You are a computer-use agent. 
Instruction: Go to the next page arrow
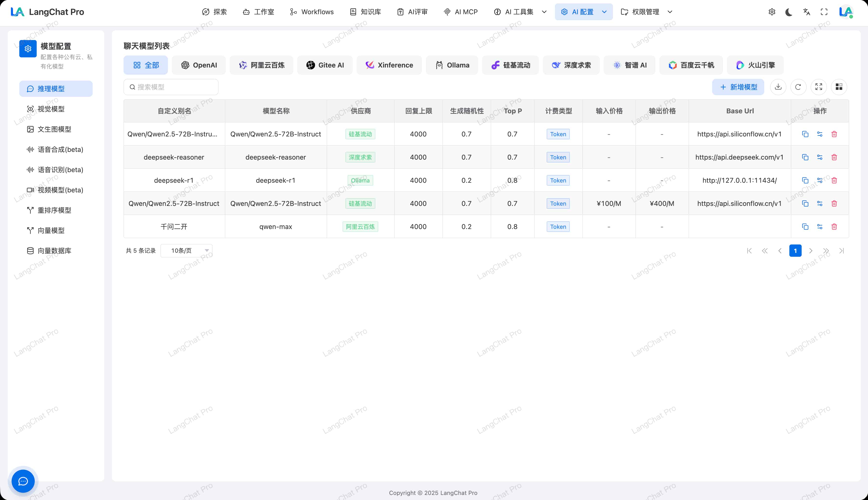point(811,251)
